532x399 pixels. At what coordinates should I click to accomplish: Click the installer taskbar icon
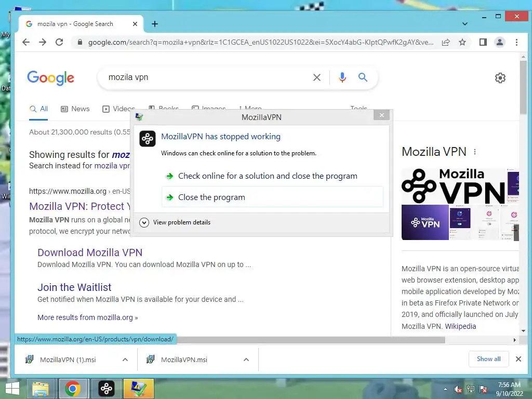138,389
